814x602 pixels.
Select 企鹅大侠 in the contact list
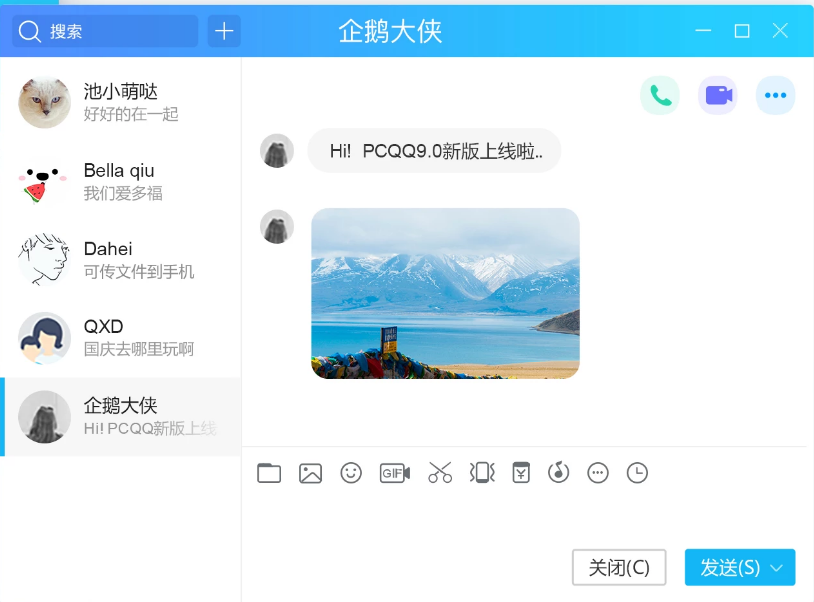pos(121,417)
